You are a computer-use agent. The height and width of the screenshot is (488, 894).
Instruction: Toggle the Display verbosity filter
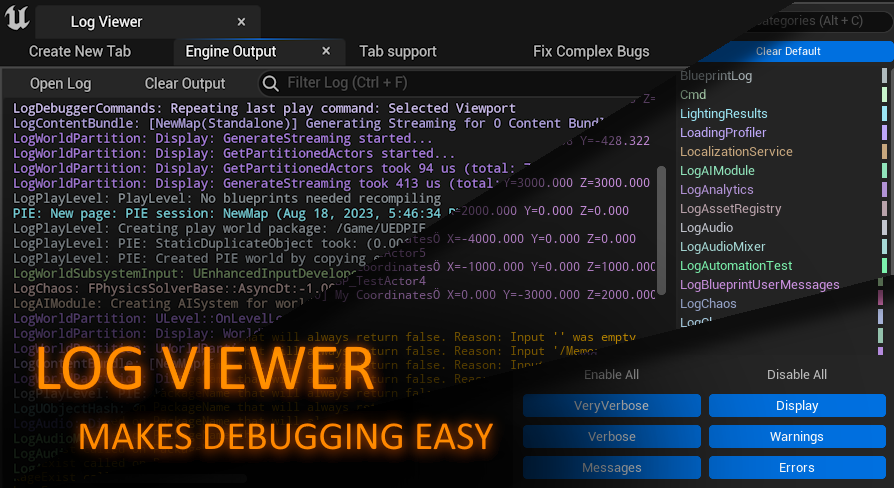point(797,405)
